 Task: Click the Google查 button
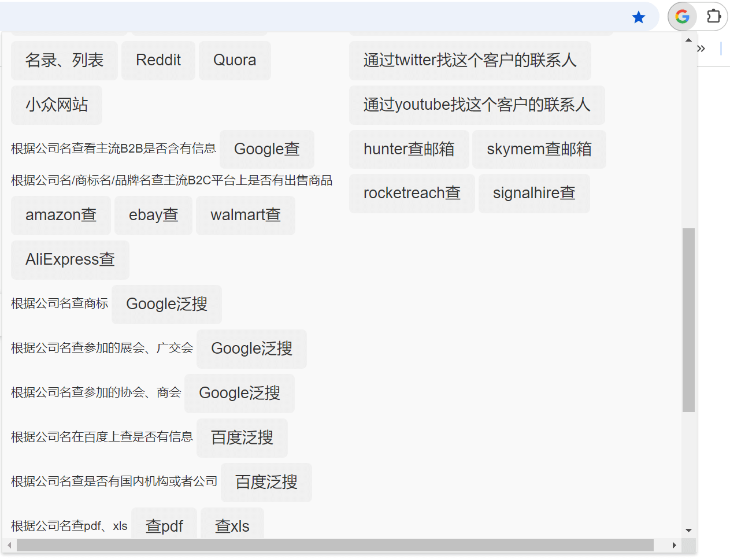267,149
